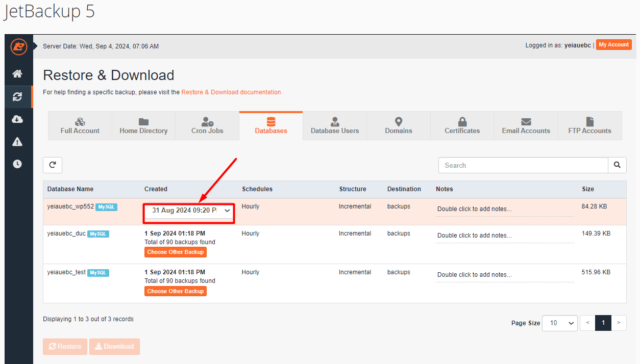Open the Alerts warning icon in sidebar

[17, 141]
